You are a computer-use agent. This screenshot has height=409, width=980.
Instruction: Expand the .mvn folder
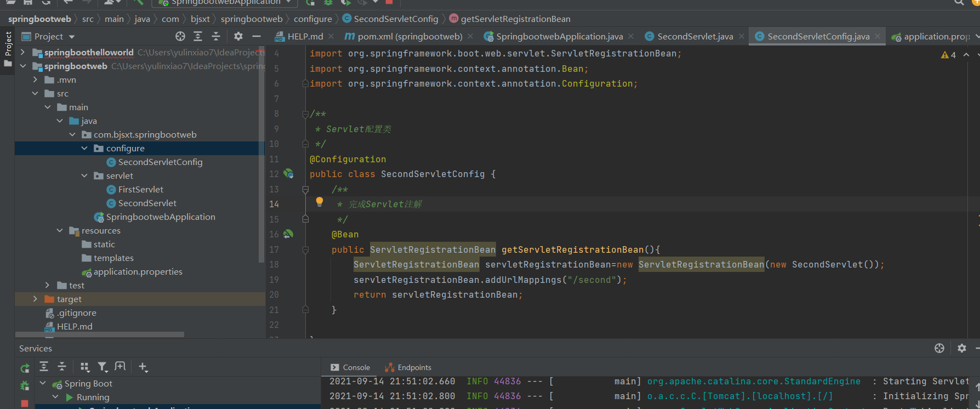click(35, 79)
